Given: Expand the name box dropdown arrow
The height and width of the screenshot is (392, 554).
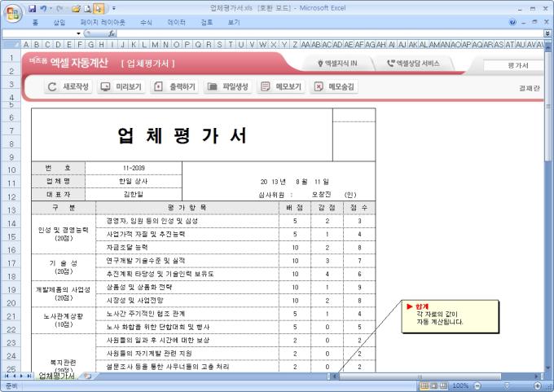Looking at the screenshot, I should pos(78,33).
